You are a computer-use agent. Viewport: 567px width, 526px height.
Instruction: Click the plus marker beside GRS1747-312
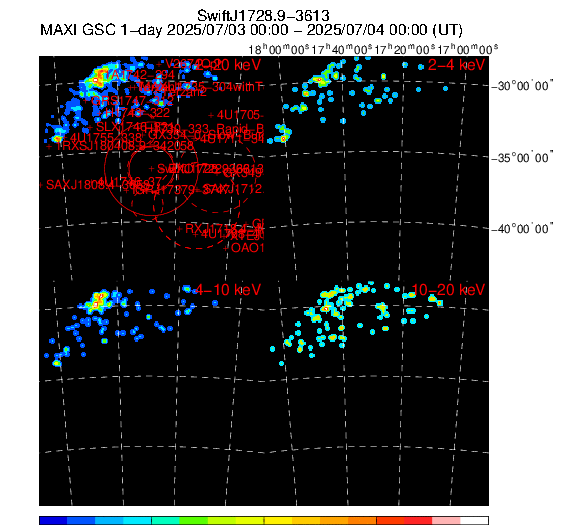pos(86,101)
